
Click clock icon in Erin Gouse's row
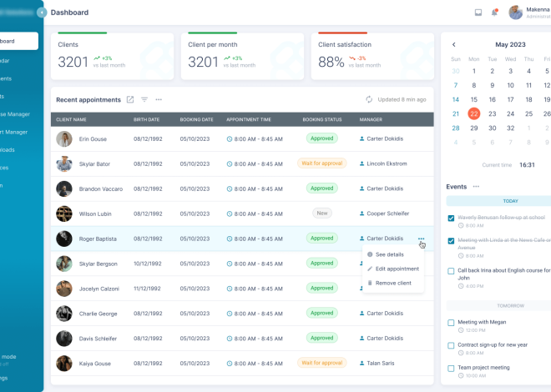click(230, 139)
